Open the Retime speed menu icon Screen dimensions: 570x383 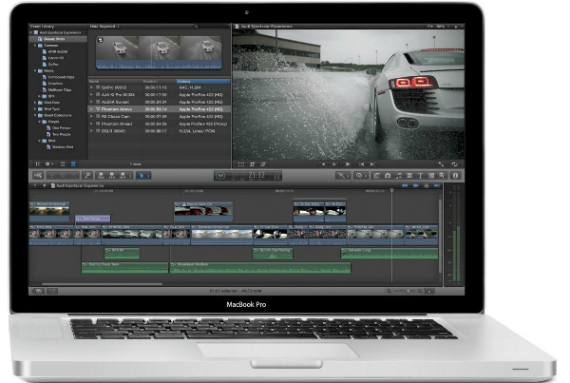pos(360,176)
